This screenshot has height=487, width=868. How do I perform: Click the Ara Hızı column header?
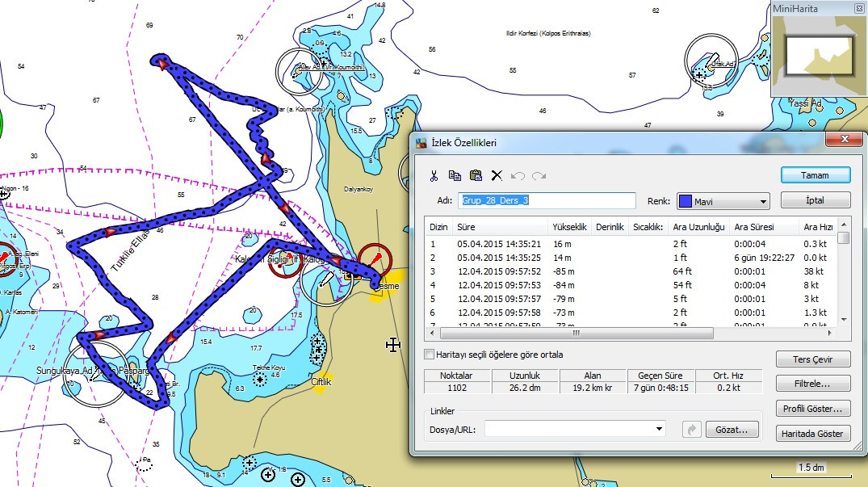tap(818, 227)
